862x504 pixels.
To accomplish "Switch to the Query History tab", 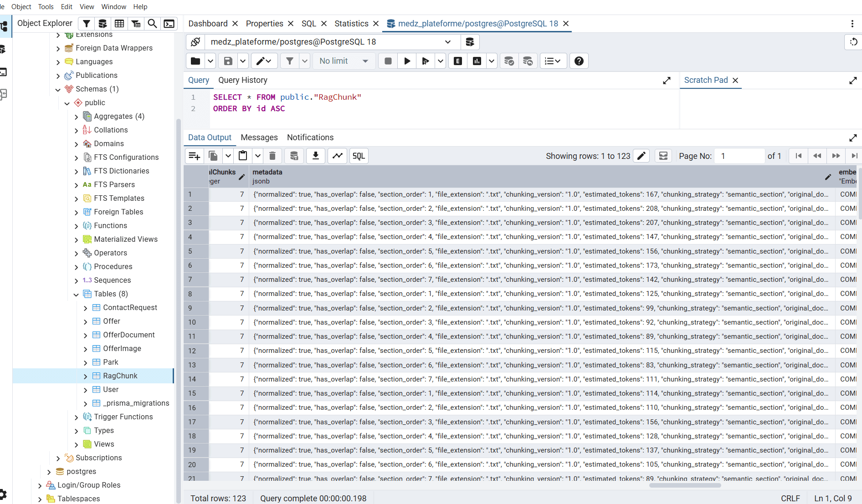I will [243, 80].
